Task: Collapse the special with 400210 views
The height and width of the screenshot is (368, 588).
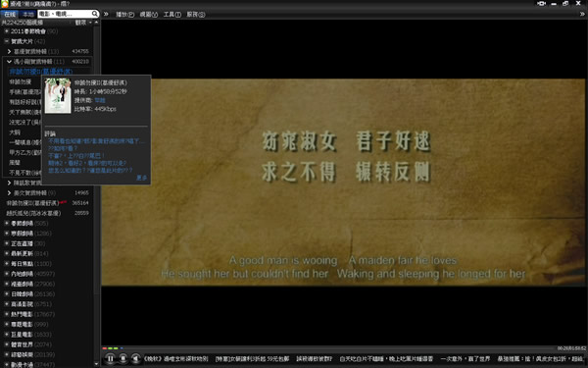Action: (10, 62)
